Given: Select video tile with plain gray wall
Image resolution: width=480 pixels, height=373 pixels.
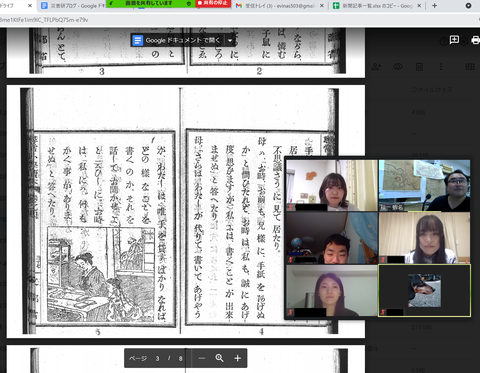Looking at the screenshot, I should click(332, 290).
